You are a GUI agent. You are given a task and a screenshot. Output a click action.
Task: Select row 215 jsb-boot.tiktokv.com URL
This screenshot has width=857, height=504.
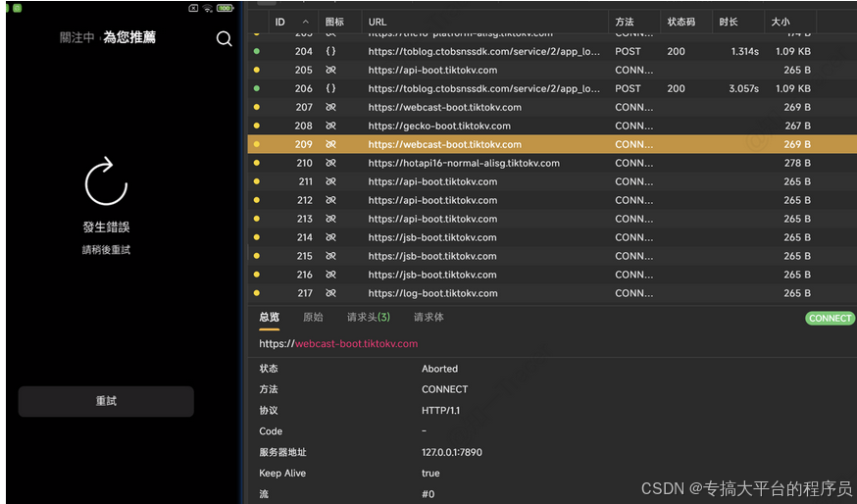coord(432,256)
